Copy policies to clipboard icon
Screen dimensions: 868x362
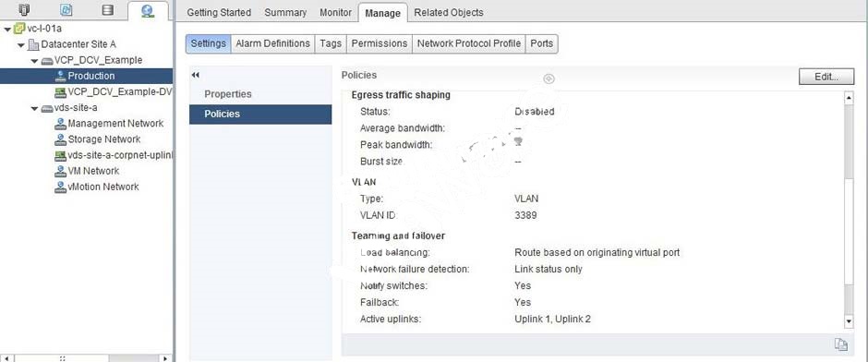pyautogui.click(x=840, y=344)
